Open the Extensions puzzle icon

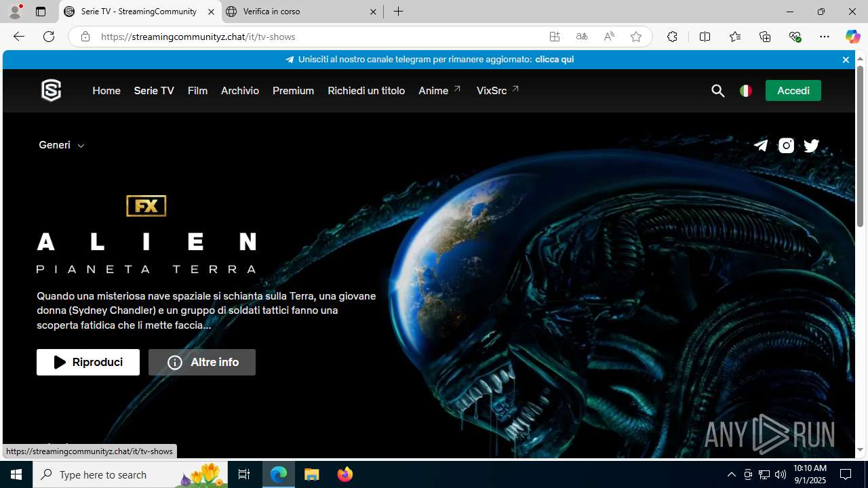pos(672,37)
